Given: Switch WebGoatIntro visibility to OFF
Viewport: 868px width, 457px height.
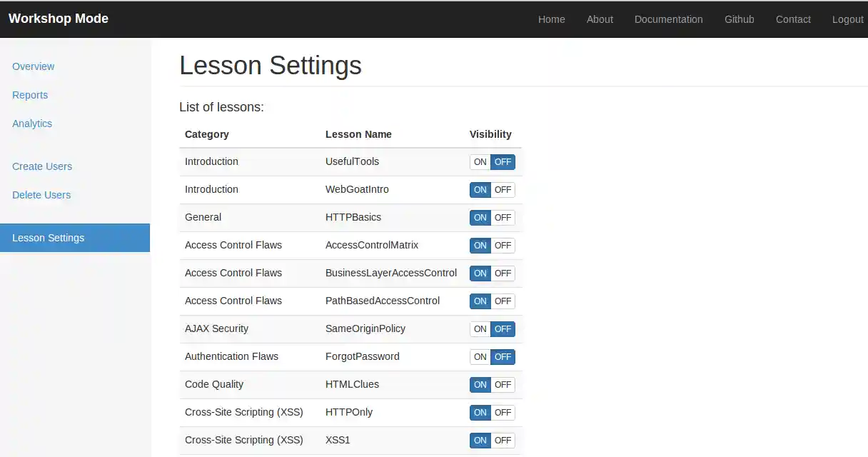Looking at the screenshot, I should (503, 190).
